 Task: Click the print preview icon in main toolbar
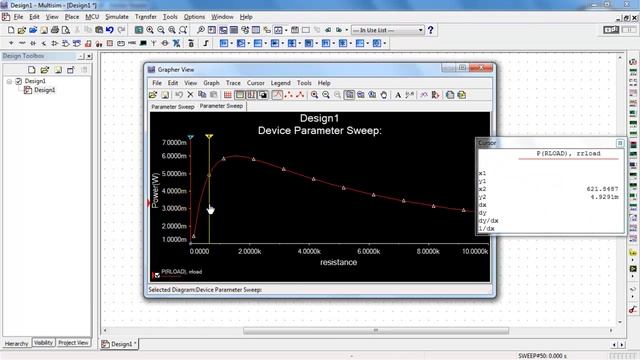tap(66, 30)
